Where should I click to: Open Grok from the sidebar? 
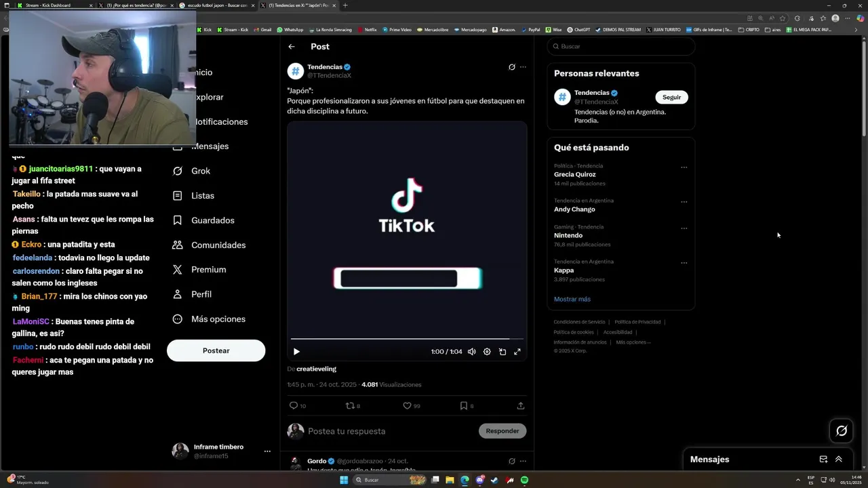pos(192,171)
